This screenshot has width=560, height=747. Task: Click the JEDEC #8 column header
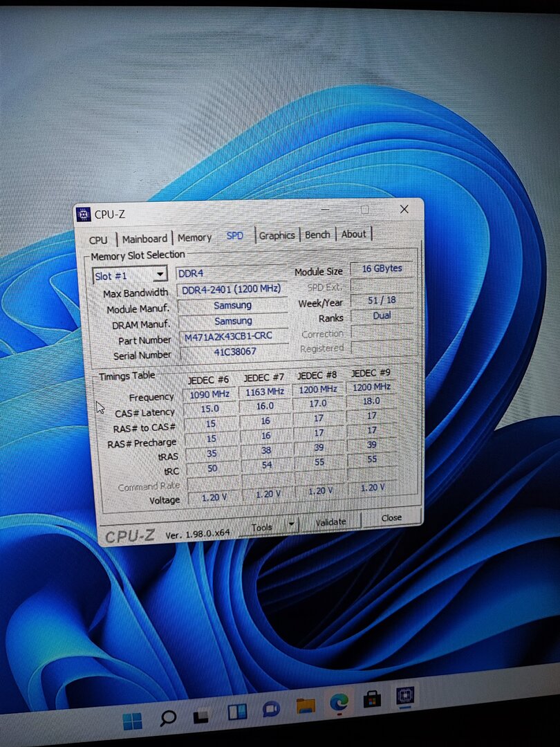pyautogui.click(x=317, y=376)
